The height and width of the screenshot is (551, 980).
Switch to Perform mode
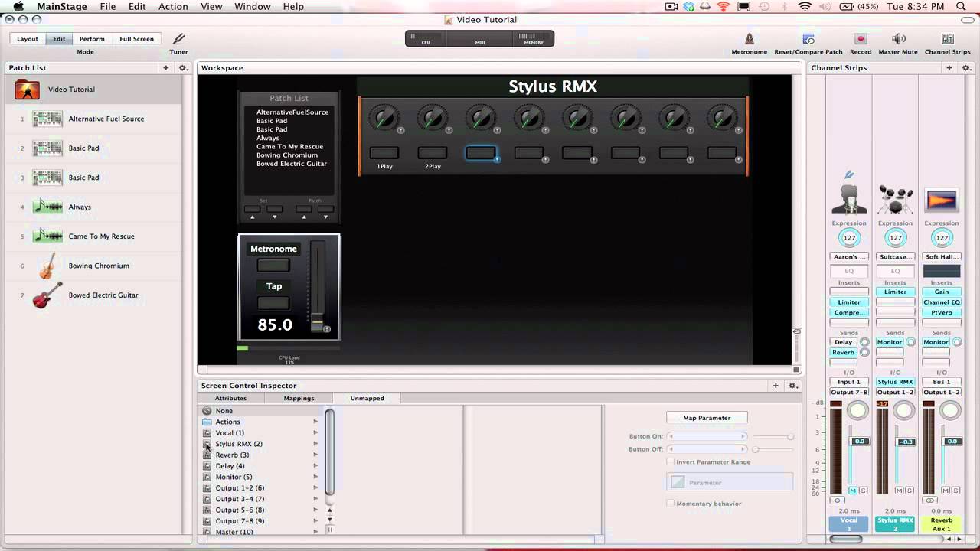tap(92, 39)
